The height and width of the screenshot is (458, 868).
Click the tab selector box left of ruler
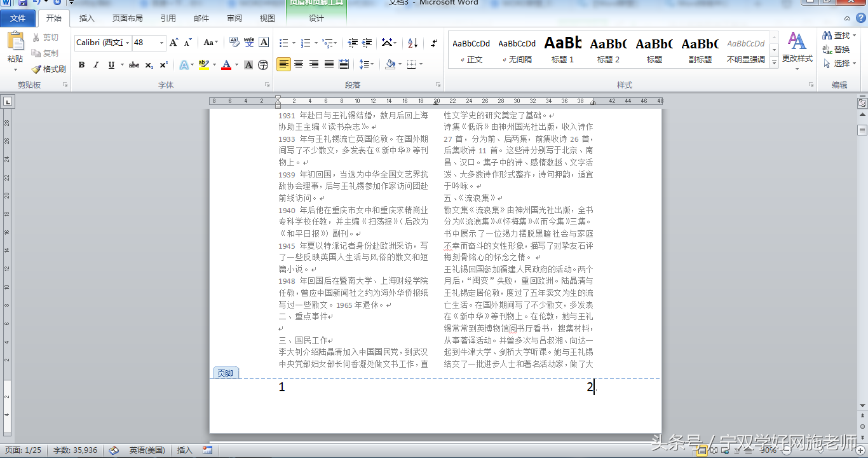[8, 101]
